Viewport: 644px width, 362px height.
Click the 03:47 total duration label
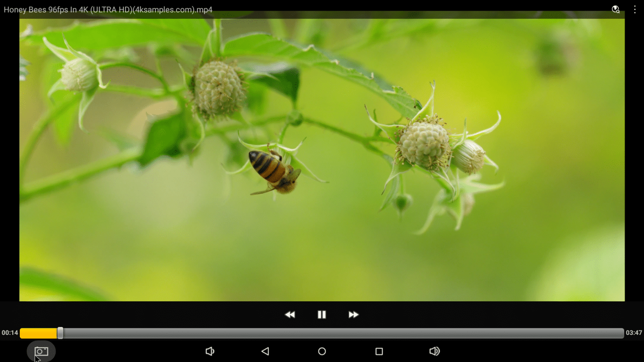click(x=634, y=333)
